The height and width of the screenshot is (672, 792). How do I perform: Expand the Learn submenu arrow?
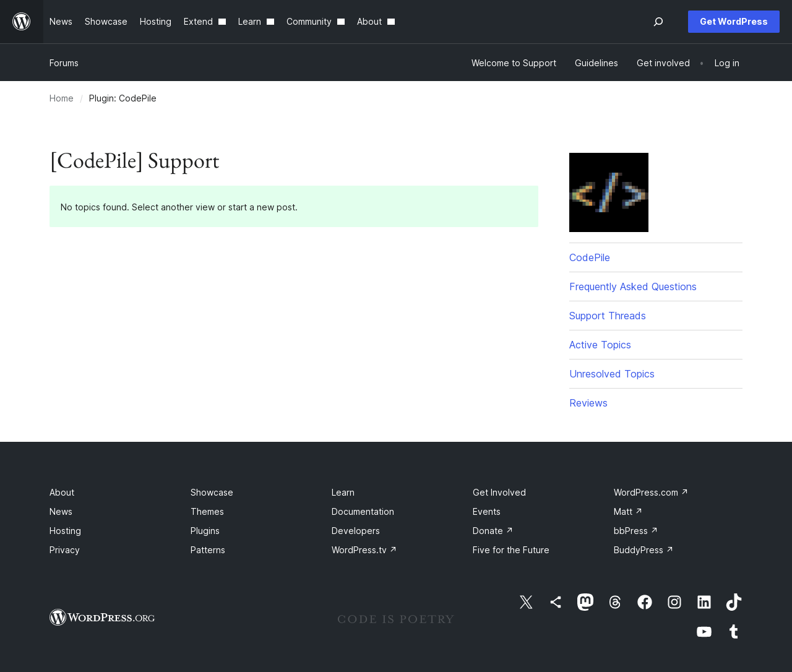[x=270, y=22]
